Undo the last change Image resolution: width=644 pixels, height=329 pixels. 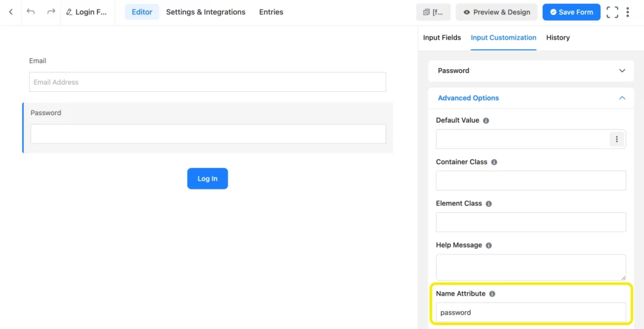31,11
